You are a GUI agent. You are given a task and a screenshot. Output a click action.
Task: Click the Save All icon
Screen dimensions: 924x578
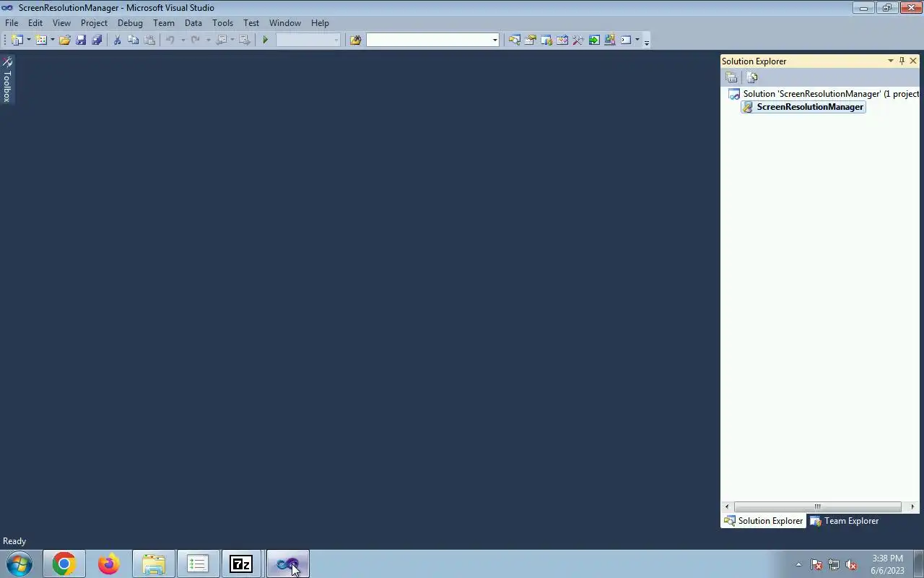coord(97,40)
